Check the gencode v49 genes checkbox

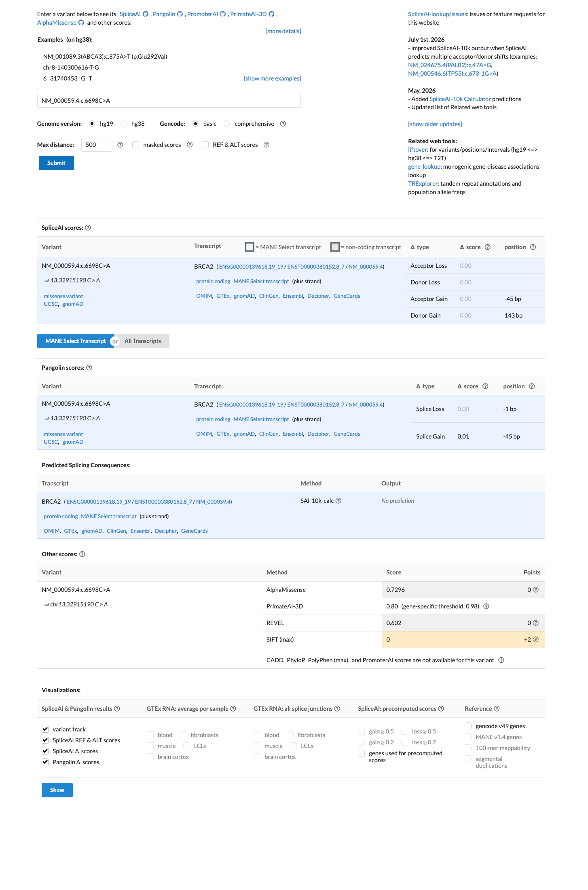point(468,726)
